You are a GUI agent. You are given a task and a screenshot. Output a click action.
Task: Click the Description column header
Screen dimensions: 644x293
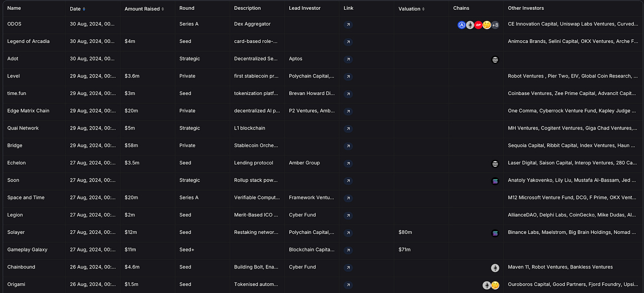point(247,8)
